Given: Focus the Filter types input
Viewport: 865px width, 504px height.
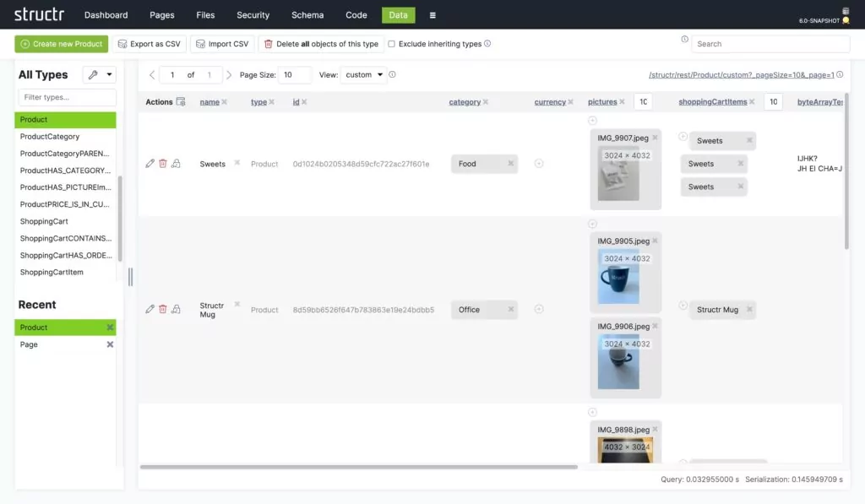Looking at the screenshot, I should click(x=67, y=97).
